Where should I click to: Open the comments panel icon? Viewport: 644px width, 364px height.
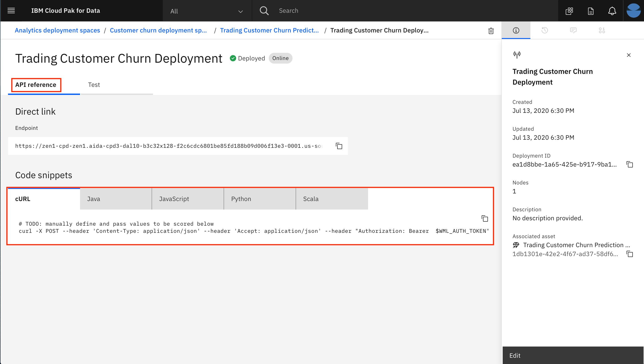click(x=573, y=30)
